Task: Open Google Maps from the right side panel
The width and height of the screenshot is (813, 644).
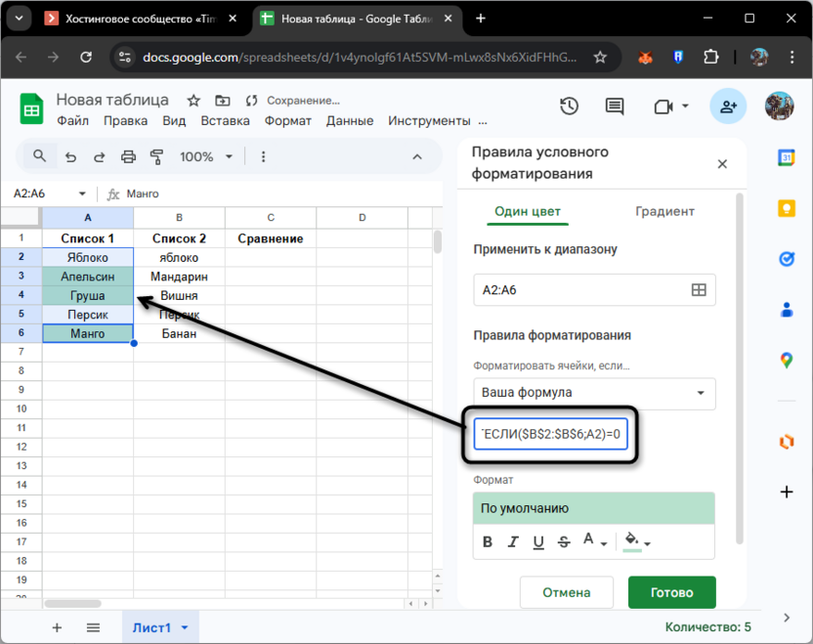Action: [x=787, y=359]
